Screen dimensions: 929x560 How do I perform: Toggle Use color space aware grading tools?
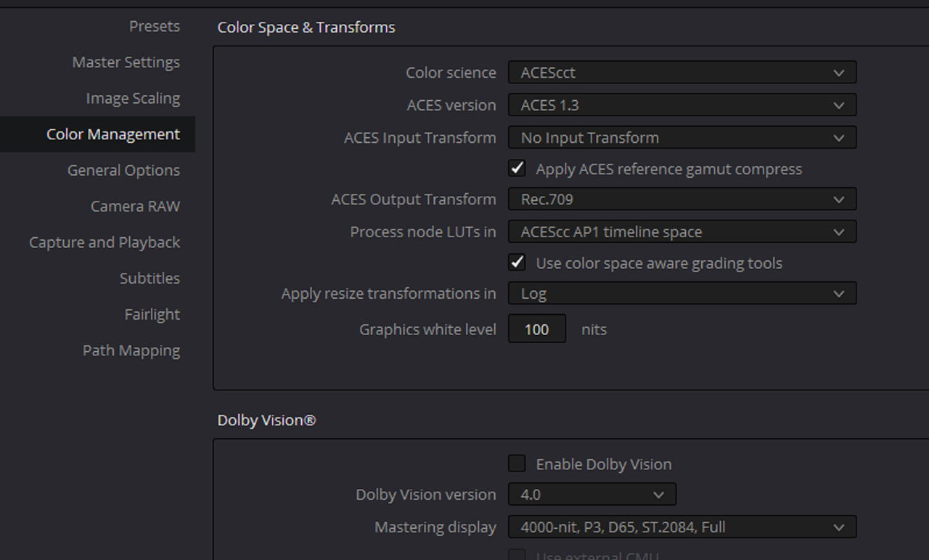[x=517, y=263]
